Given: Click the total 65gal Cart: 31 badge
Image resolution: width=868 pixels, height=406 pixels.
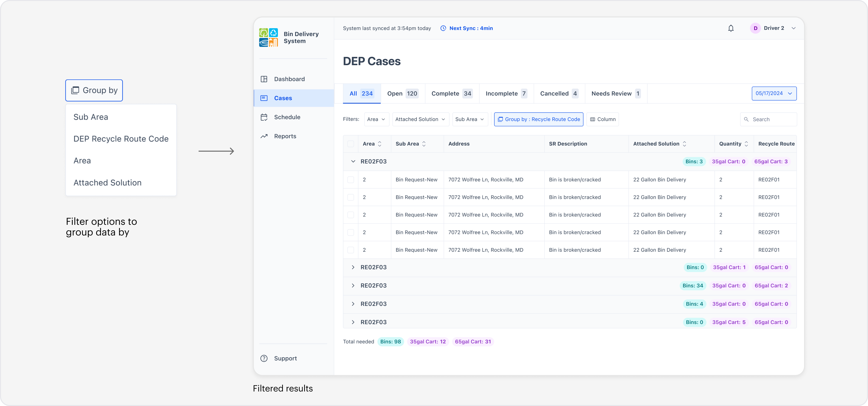Looking at the screenshot, I should tap(473, 341).
